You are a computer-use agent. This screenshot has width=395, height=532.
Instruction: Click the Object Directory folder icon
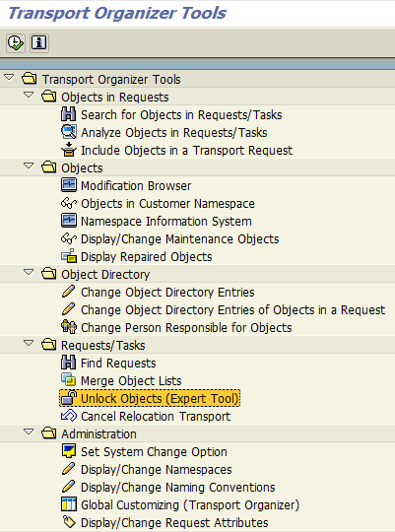pyautogui.click(x=49, y=274)
